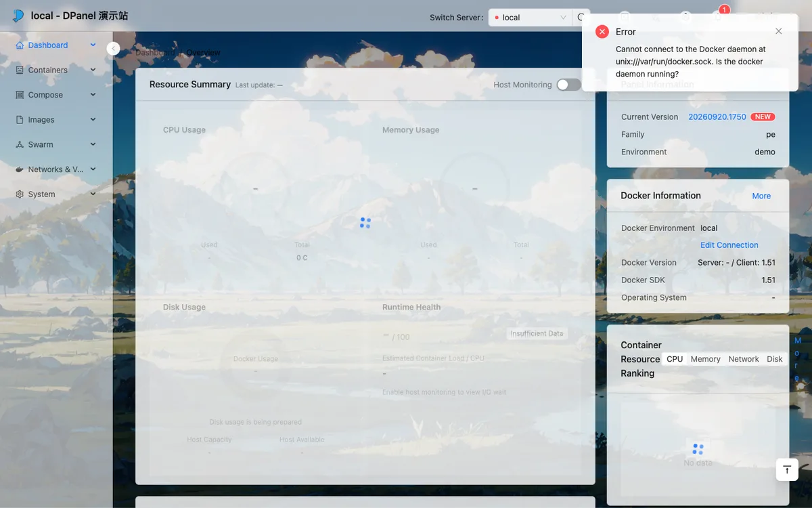
Task: Click vertical More in Container Resource Ranking
Action: click(798, 359)
